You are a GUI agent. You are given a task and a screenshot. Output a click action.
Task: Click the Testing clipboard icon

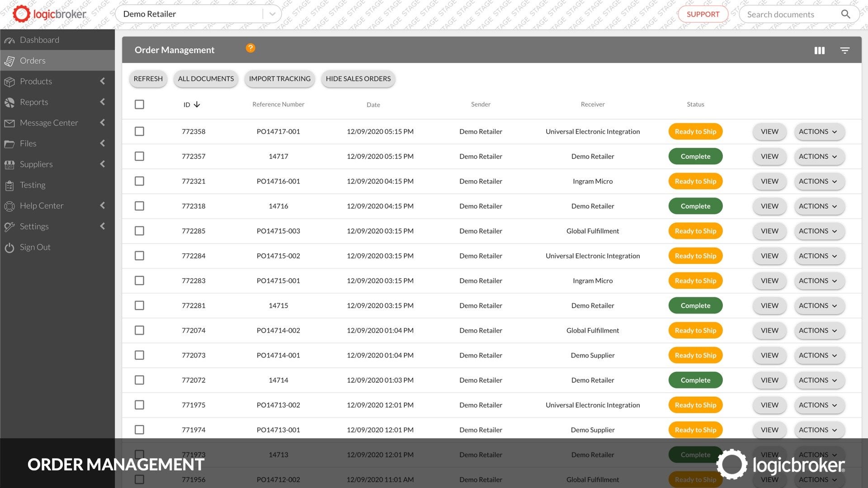coord(9,185)
